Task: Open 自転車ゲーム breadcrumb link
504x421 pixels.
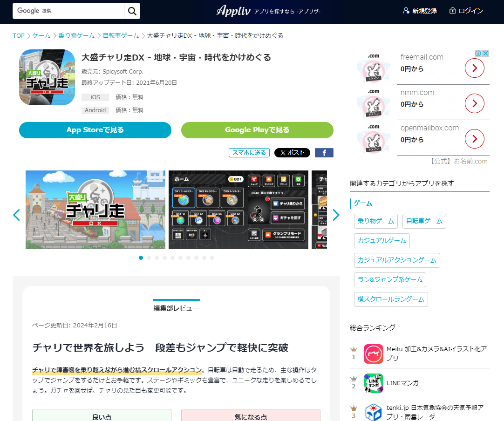Action: (121, 36)
